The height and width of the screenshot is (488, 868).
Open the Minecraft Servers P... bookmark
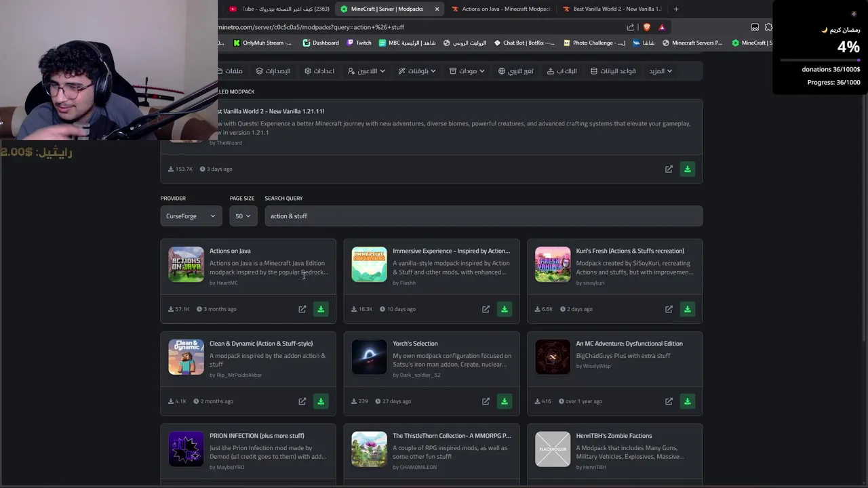[x=692, y=43]
